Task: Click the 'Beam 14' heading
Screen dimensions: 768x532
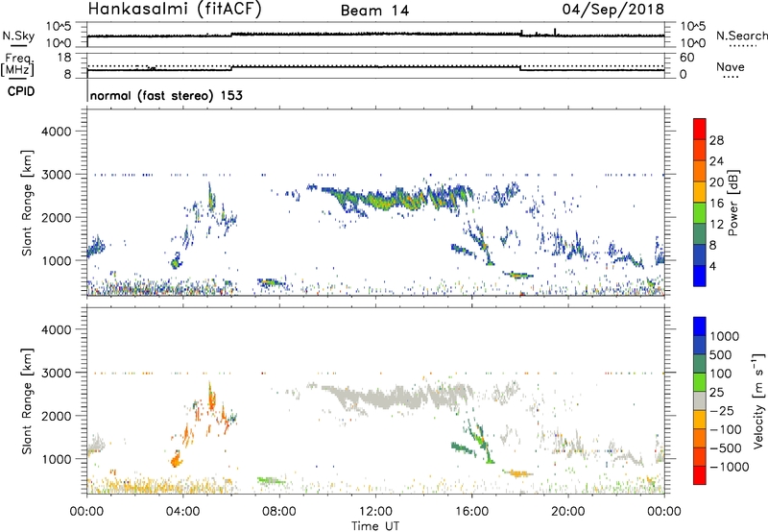Action: click(374, 11)
